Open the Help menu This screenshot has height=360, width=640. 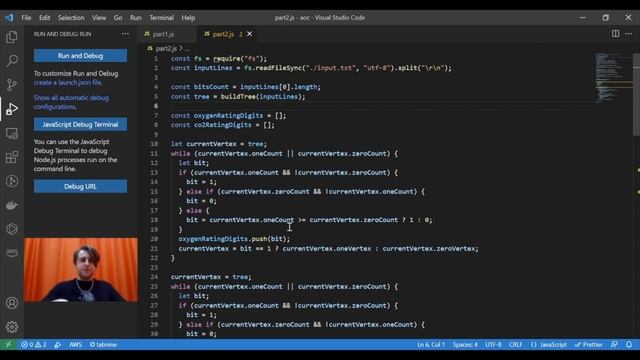point(188,18)
